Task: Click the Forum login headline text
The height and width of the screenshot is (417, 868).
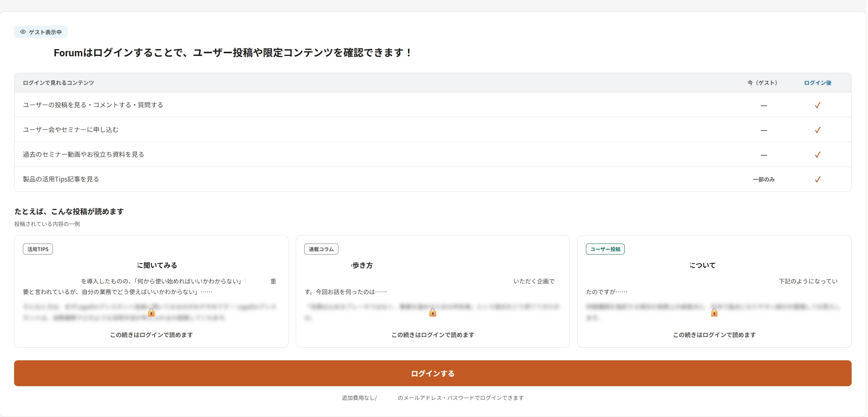Action: tap(232, 53)
